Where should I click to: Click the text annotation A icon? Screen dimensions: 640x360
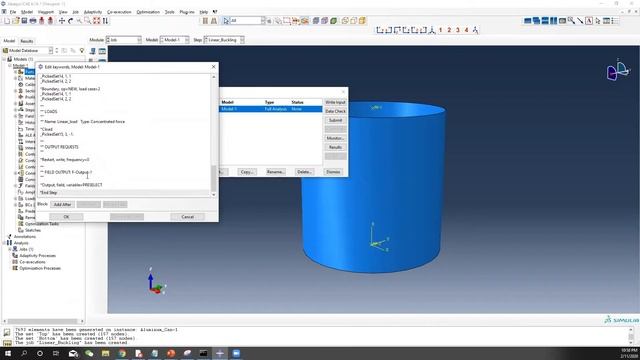coord(589,21)
